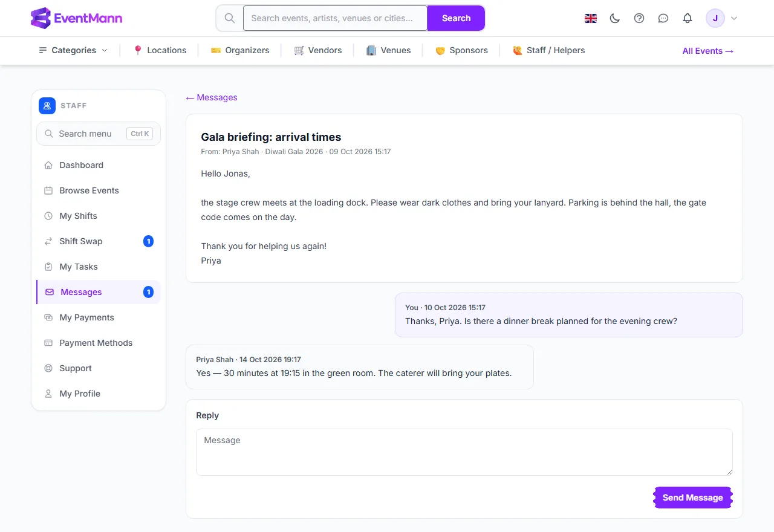Open the notifications bell
Image resolution: width=774 pixels, height=532 pixels.
(688, 18)
